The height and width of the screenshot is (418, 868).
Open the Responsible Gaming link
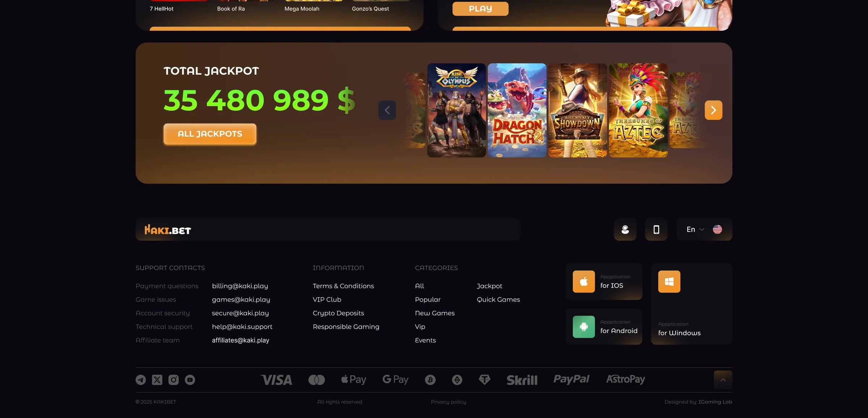tap(346, 326)
